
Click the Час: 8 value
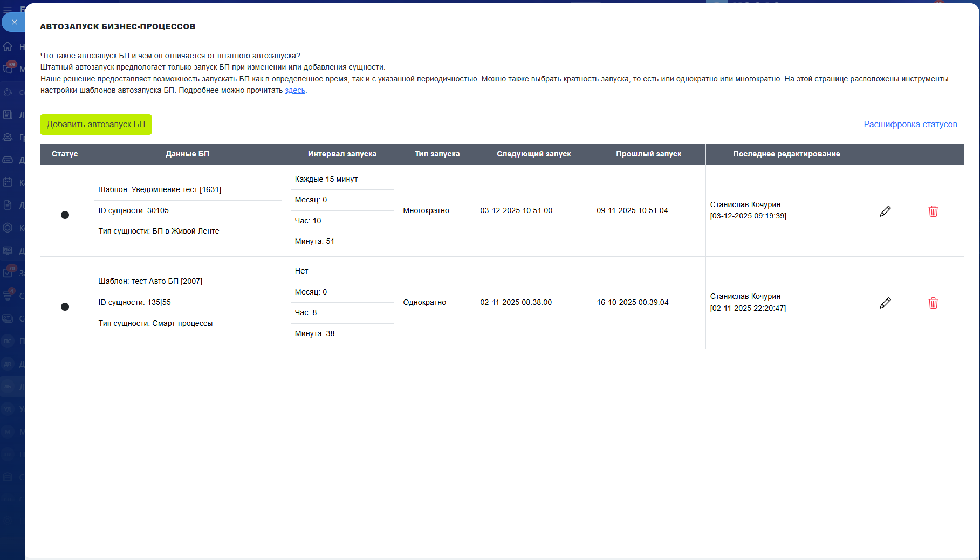pyautogui.click(x=306, y=312)
